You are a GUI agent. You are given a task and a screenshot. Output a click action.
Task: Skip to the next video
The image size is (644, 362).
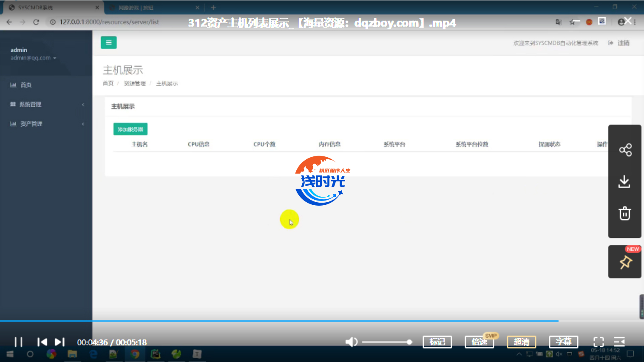click(x=60, y=342)
